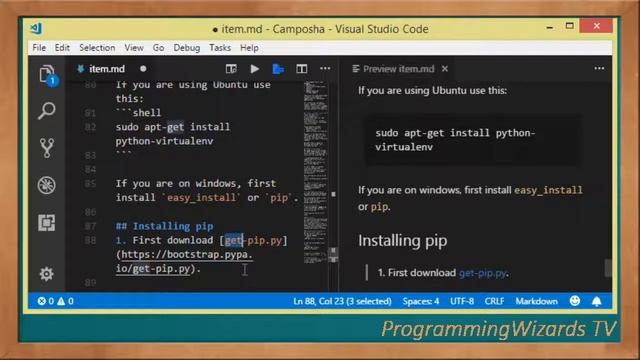Click the Run play icon in editor toolbar
Viewport: 640px width, 360px height.
(x=254, y=69)
